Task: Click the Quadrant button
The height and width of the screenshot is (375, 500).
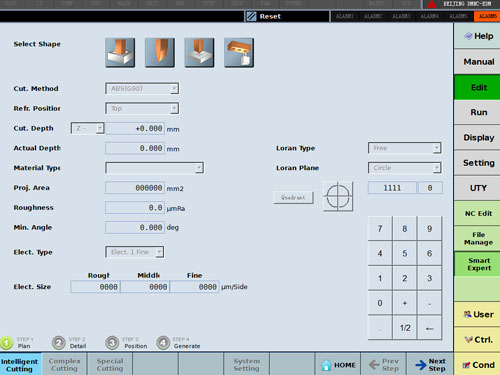Action: tap(293, 198)
